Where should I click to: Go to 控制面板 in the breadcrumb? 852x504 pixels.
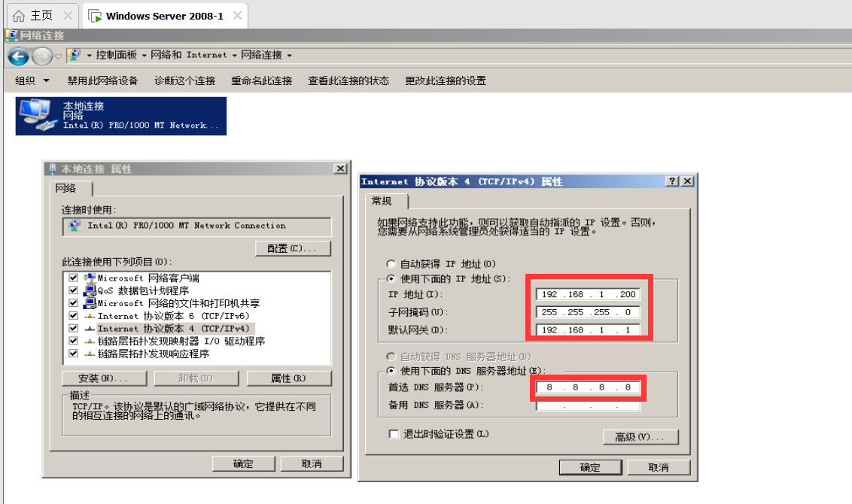tap(116, 55)
